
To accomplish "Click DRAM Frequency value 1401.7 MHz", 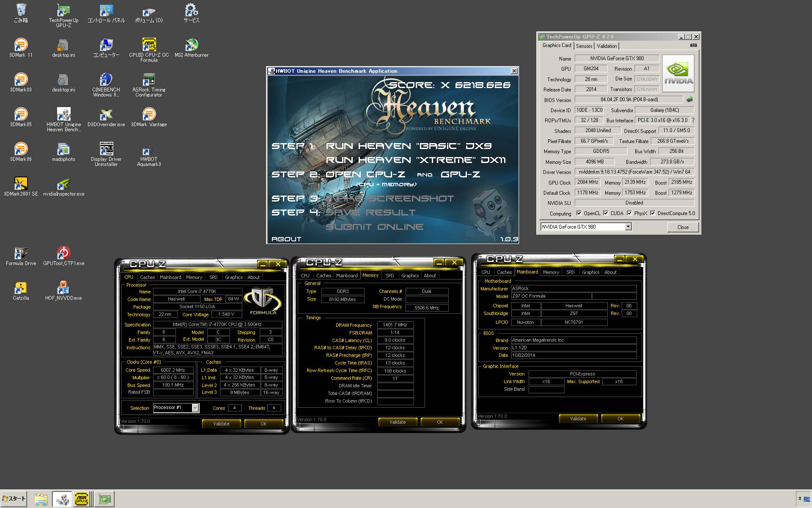I will [395, 325].
